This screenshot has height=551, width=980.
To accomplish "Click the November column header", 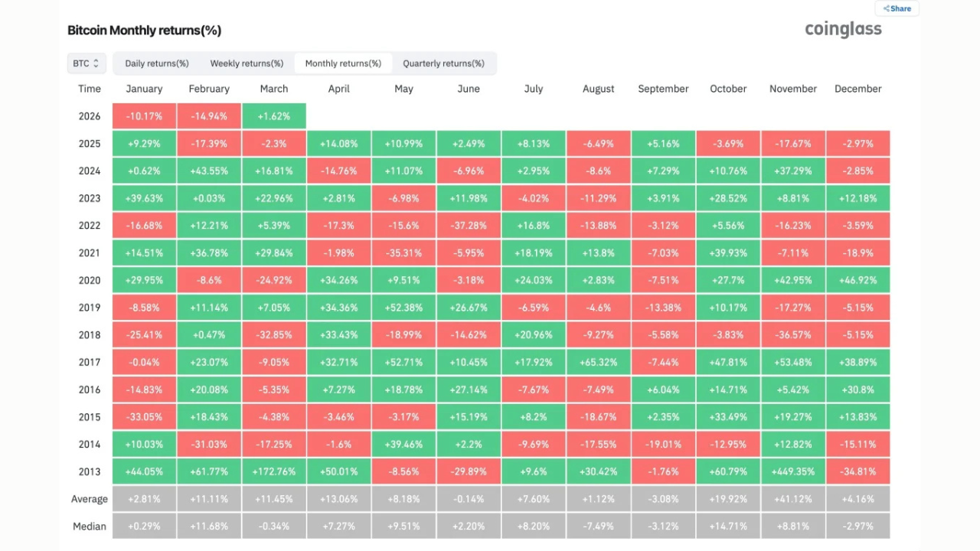I will [793, 89].
